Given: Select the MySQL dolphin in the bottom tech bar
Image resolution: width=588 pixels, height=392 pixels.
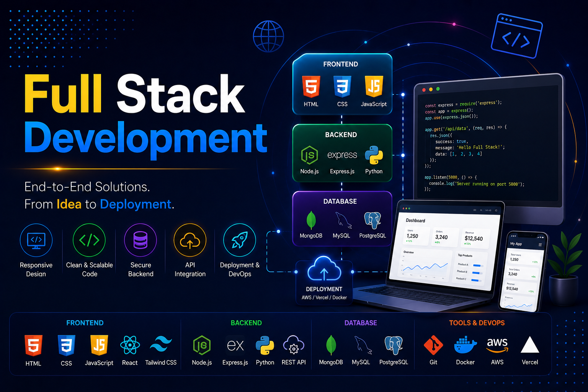Looking at the screenshot, I should pos(363,345).
